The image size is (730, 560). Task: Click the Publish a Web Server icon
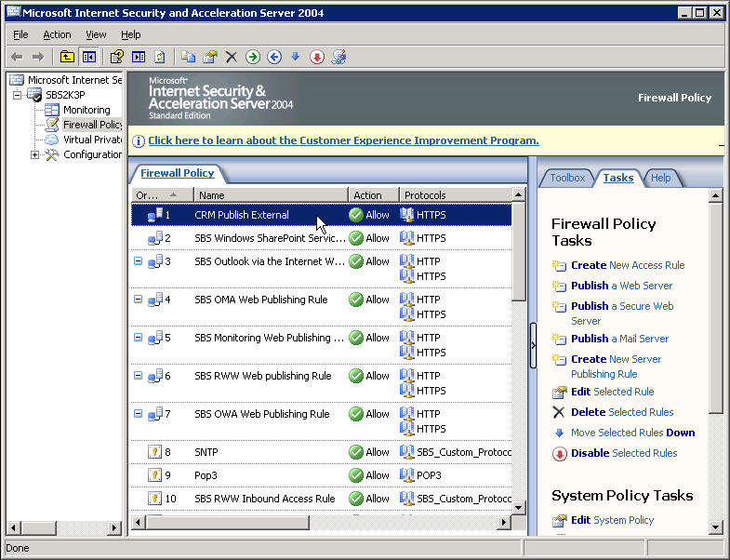[x=559, y=287]
